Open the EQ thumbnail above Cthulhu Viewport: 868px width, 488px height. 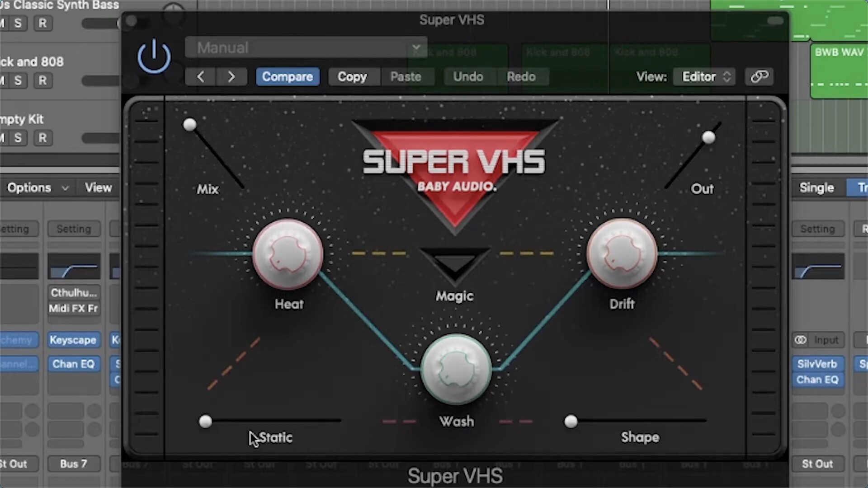click(74, 267)
